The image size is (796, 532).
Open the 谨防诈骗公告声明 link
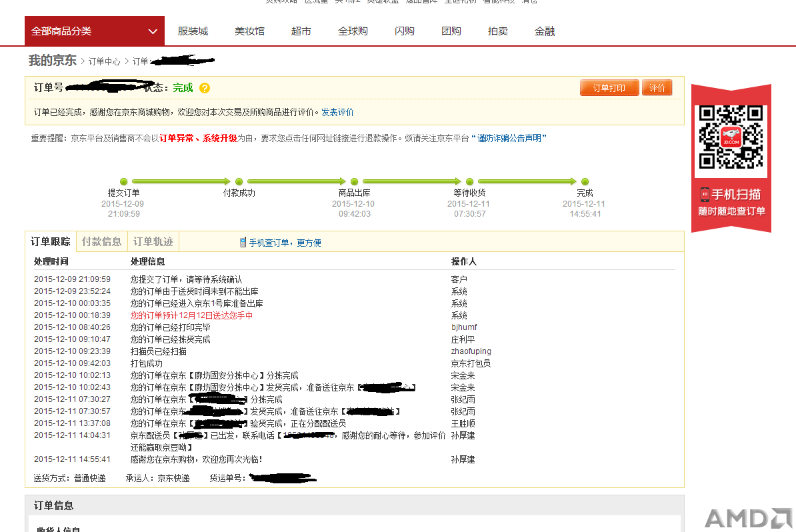click(x=509, y=138)
